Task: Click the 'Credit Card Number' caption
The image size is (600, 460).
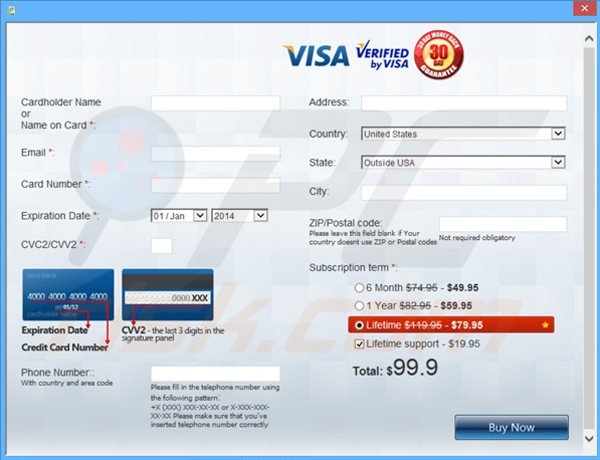Action: (65, 347)
